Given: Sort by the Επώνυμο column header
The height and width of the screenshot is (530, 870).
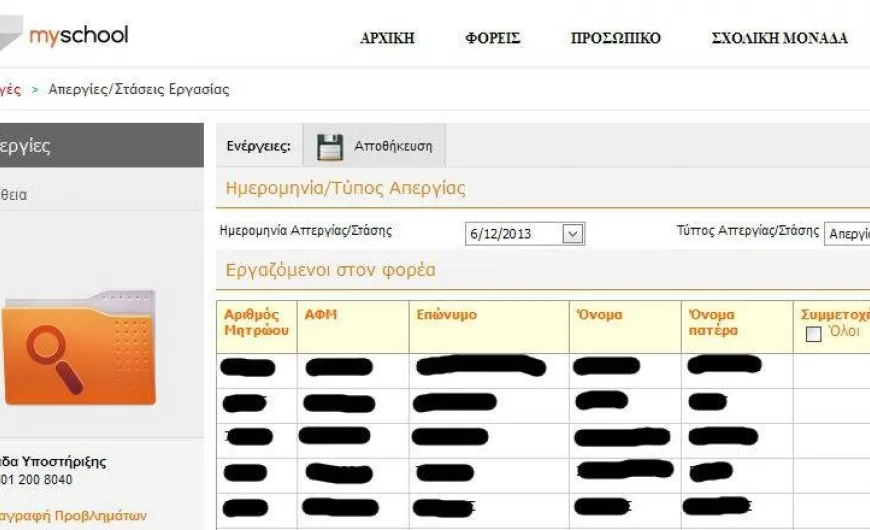Looking at the screenshot, I should click(447, 315).
